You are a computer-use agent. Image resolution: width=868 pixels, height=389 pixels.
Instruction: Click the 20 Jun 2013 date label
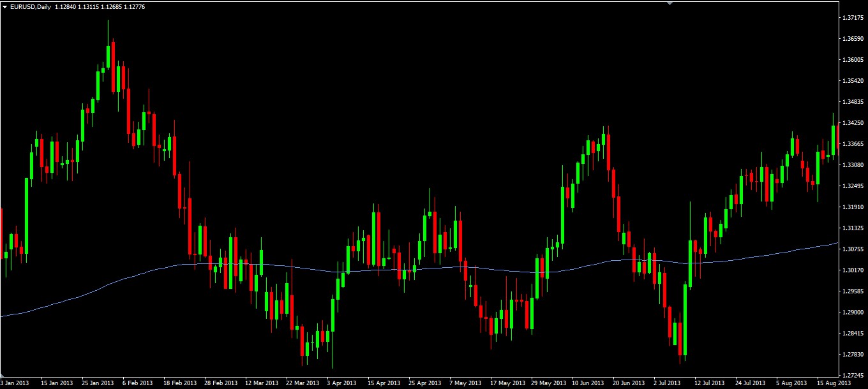click(x=630, y=383)
